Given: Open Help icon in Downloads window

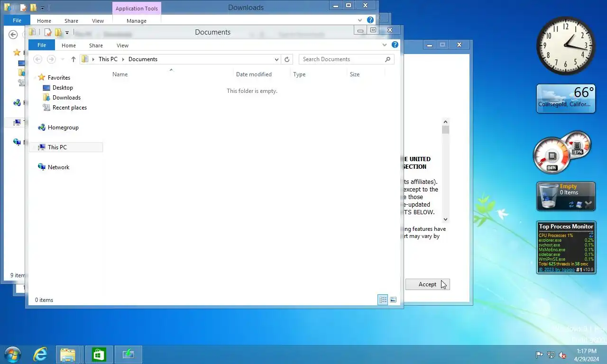Looking at the screenshot, I should tap(370, 20).
